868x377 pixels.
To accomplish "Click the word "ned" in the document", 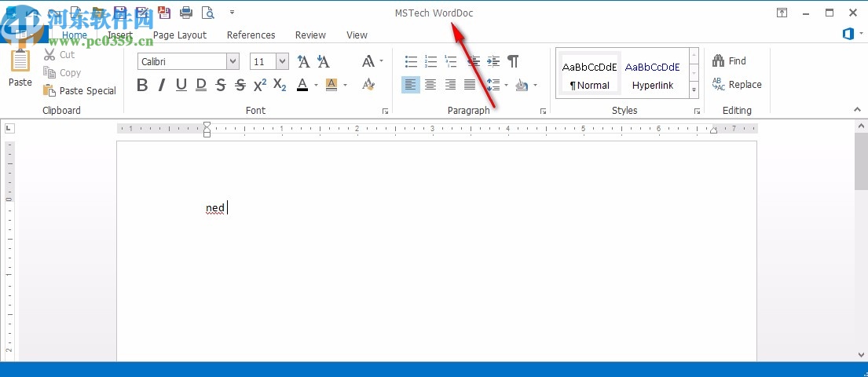I will pos(215,208).
